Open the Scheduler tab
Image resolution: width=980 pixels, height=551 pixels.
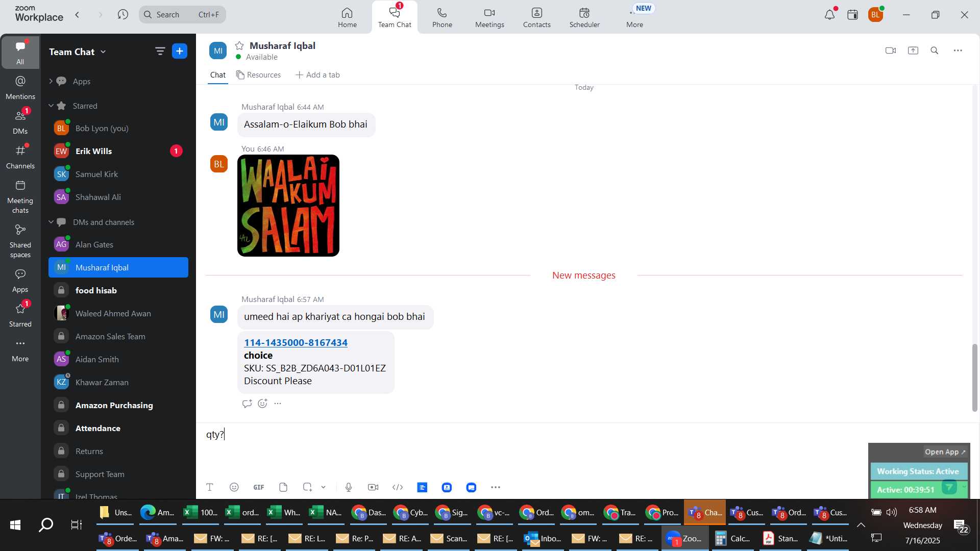pos(584,17)
